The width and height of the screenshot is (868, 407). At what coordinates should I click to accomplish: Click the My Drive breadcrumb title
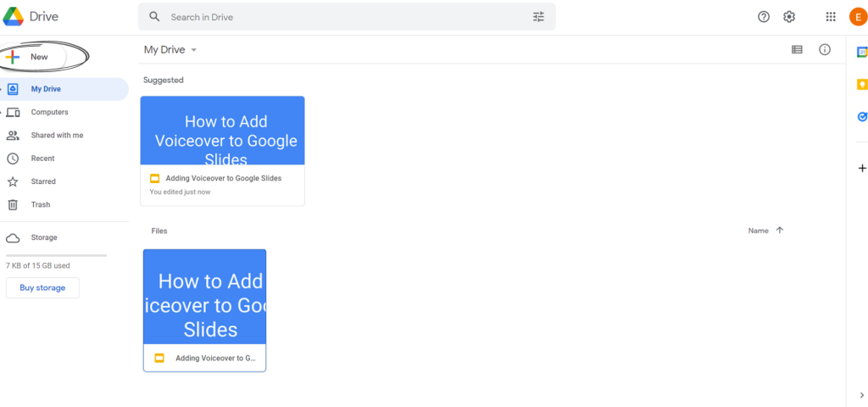[164, 50]
